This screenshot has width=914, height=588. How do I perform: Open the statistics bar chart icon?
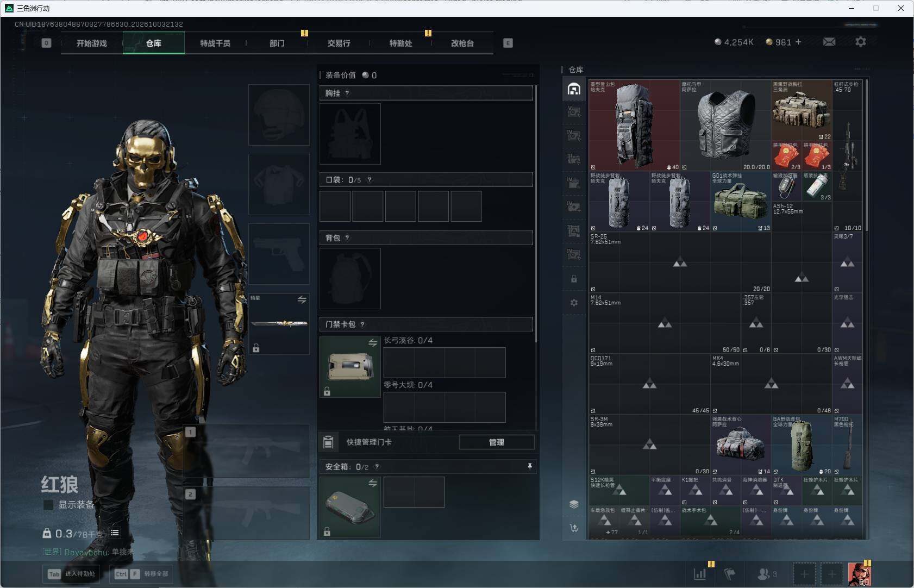point(700,573)
